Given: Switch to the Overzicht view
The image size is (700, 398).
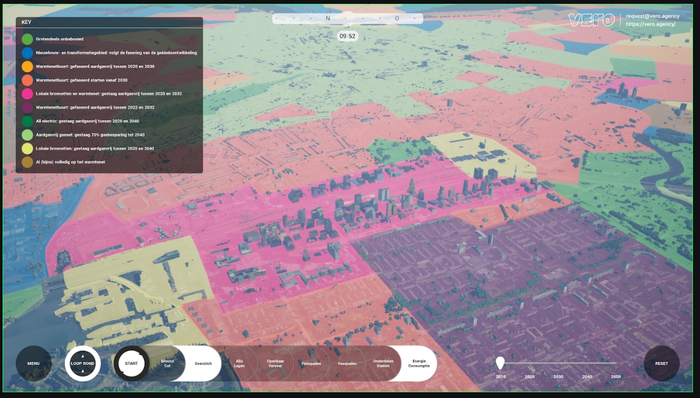Looking at the screenshot, I should coord(203,363).
